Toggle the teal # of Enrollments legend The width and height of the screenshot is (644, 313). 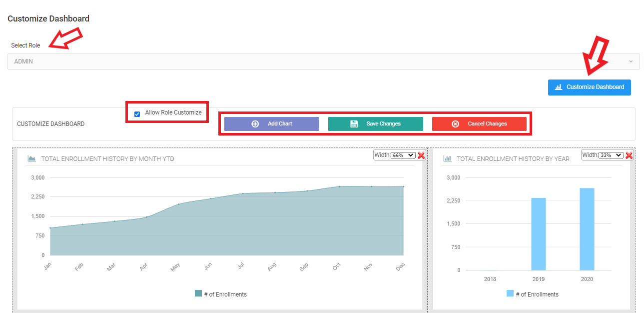click(221, 294)
